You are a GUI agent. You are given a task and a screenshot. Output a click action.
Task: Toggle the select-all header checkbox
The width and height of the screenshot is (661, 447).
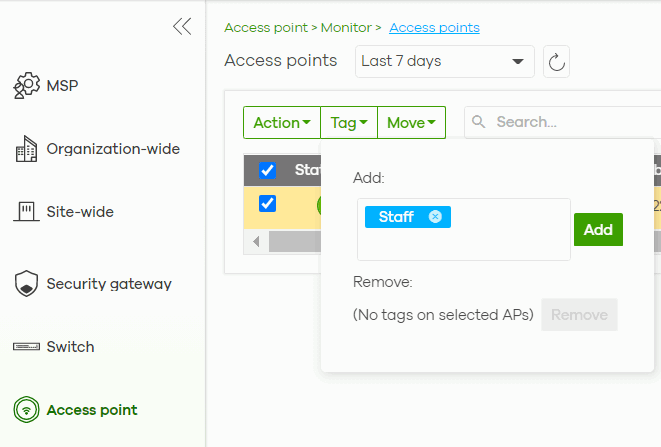coord(267,170)
